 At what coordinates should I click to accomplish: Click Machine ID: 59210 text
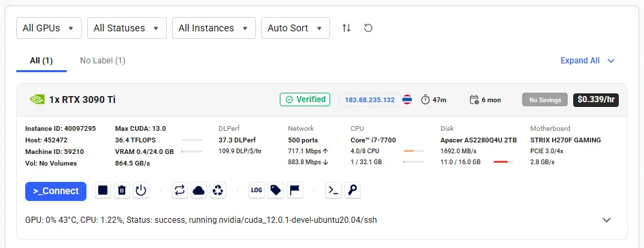(x=54, y=152)
